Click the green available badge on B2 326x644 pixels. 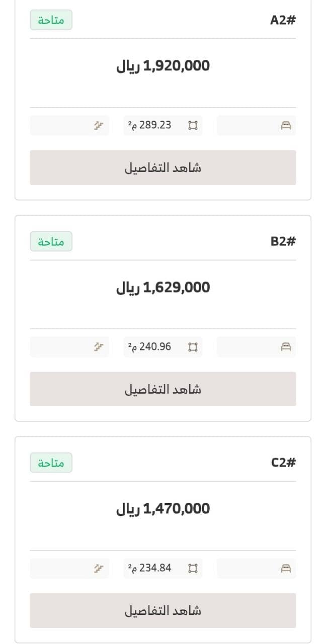tap(51, 241)
